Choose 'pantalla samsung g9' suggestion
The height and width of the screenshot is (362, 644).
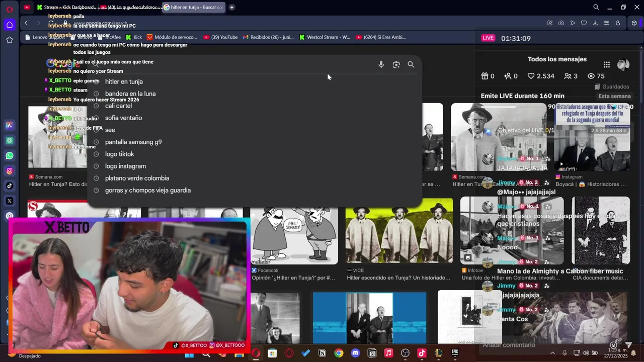(254, 142)
